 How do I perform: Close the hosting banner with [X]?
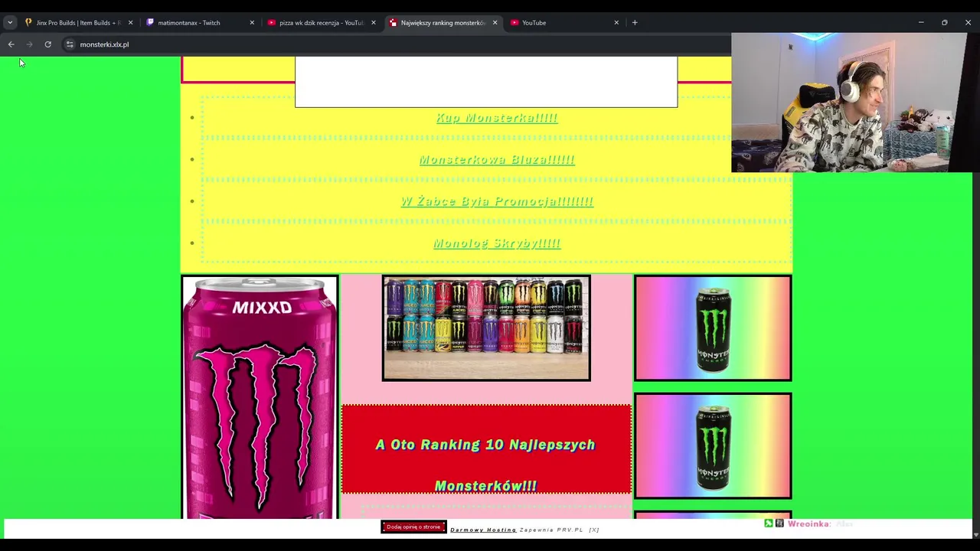tap(594, 530)
